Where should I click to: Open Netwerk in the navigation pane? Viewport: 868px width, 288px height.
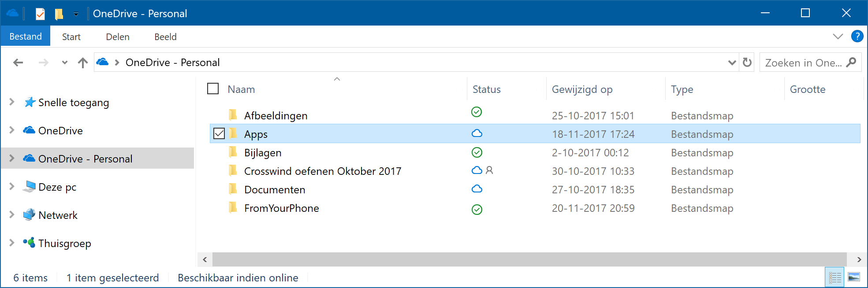[58, 215]
